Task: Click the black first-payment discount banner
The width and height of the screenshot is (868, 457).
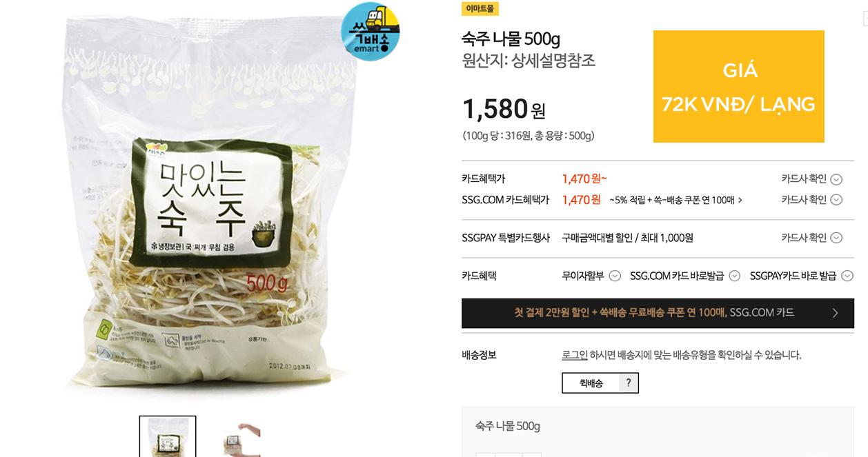Action: (658, 313)
